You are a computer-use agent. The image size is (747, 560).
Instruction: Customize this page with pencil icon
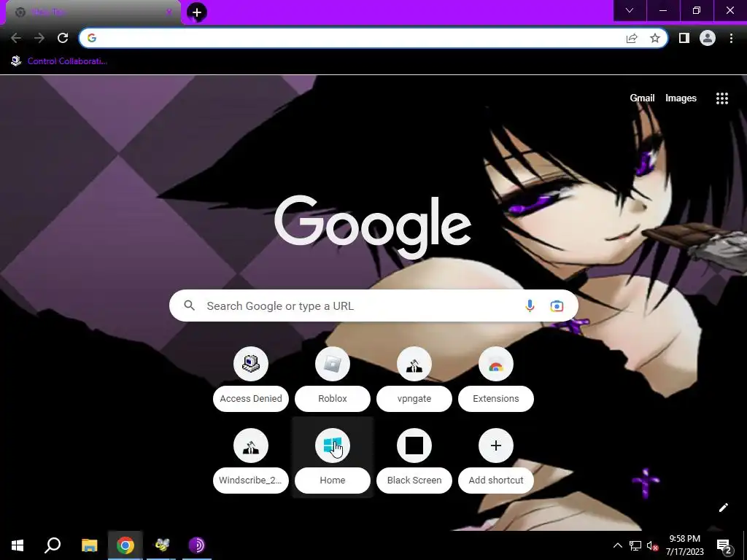(x=723, y=507)
